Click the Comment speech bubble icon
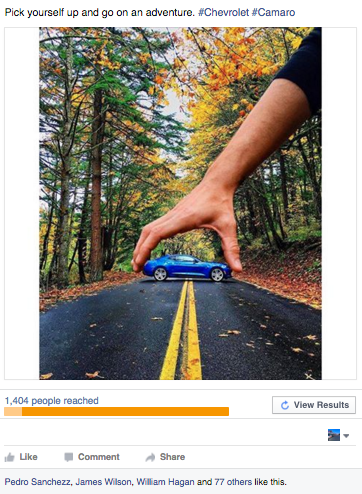The width and height of the screenshot is (362, 494). pos(69,457)
